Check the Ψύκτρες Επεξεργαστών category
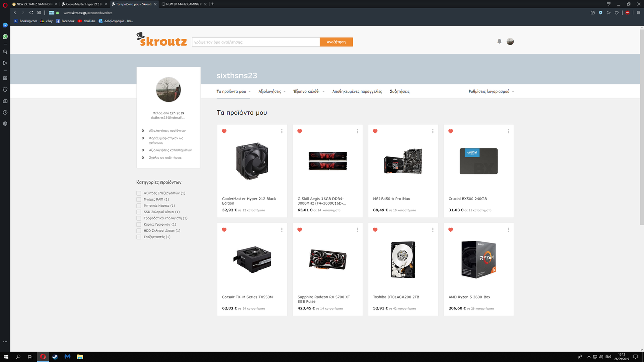This screenshot has width=644, height=362. [x=139, y=193]
